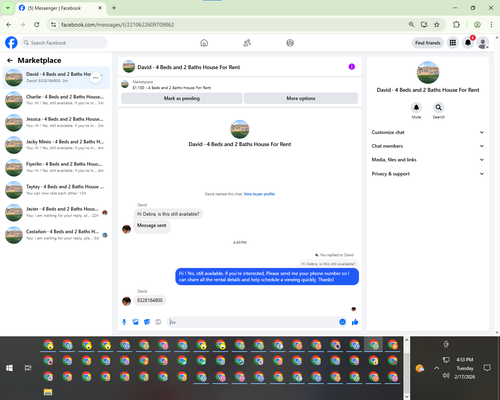The height and width of the screenshot is (400, 500).
Task: Open the Home feed icon
Action: click(204, 43)
